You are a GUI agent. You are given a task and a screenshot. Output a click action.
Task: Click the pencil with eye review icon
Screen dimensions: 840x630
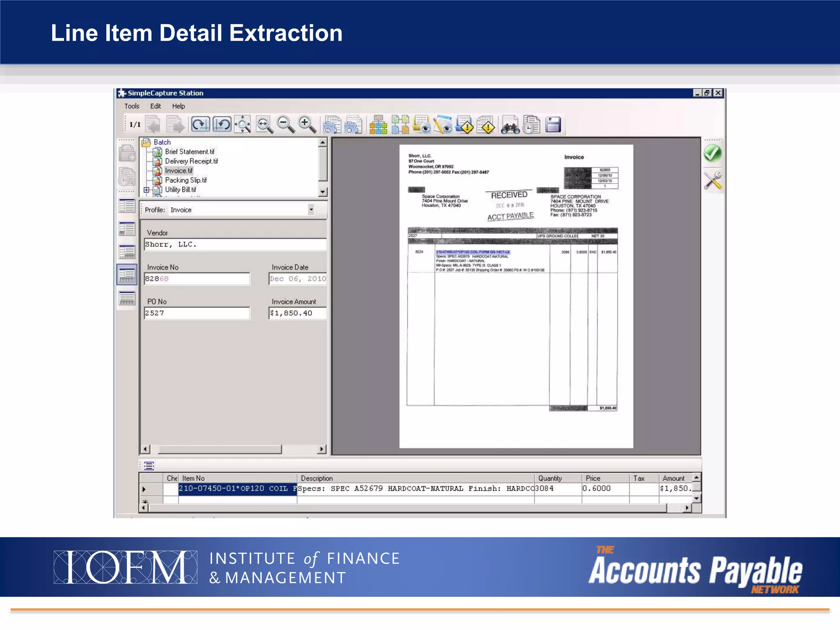point(443,124)
